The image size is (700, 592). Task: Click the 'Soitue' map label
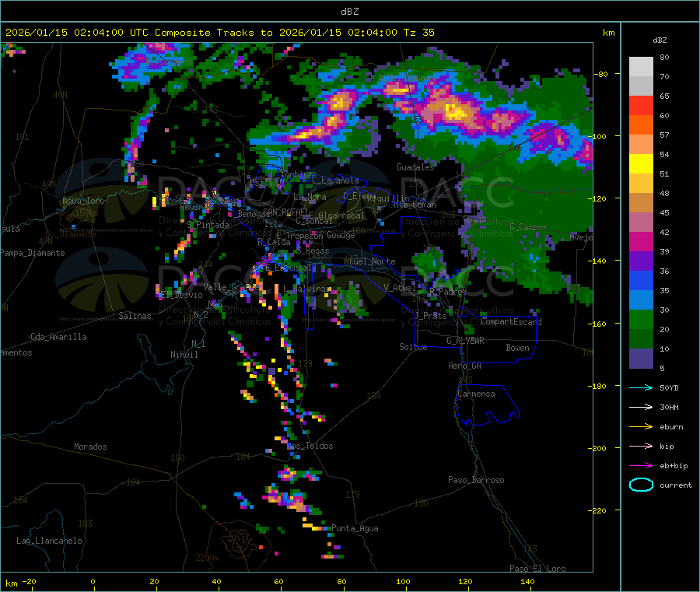413,347
